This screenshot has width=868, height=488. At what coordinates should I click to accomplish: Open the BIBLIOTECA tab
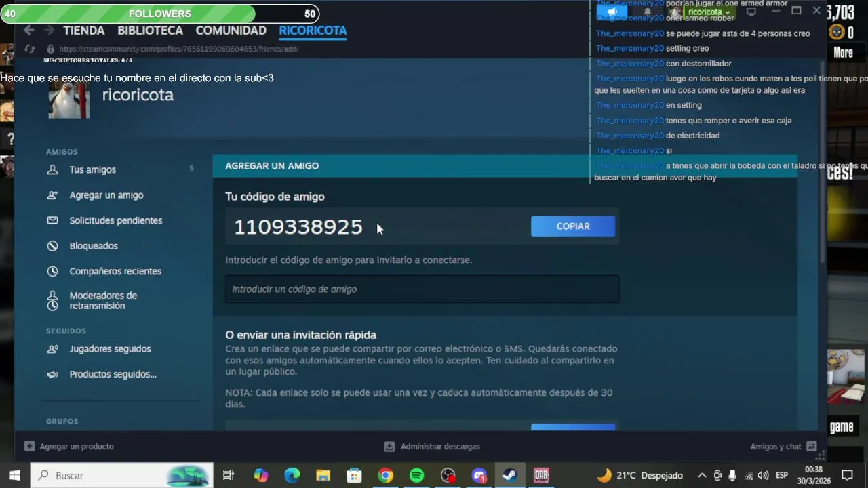150,30
